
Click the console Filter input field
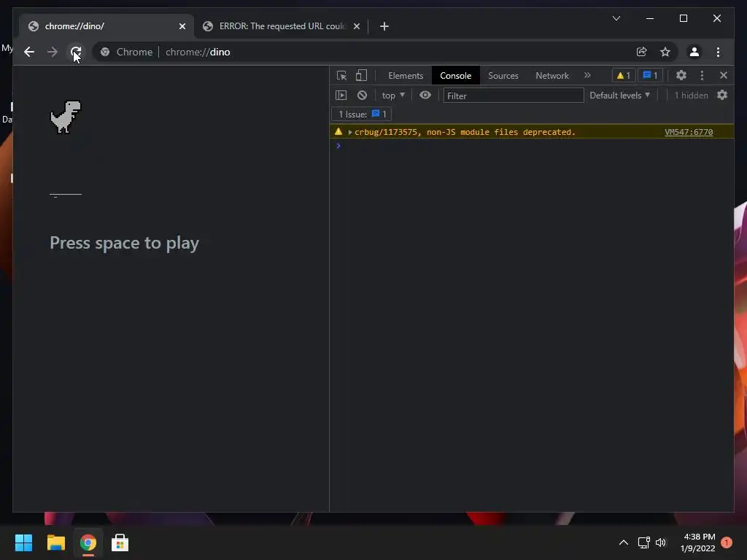514,96
